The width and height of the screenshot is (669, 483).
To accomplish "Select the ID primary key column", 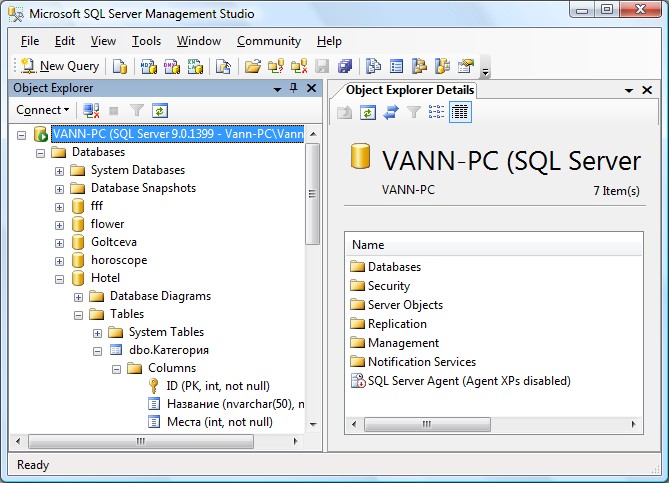I will (218, 386).
